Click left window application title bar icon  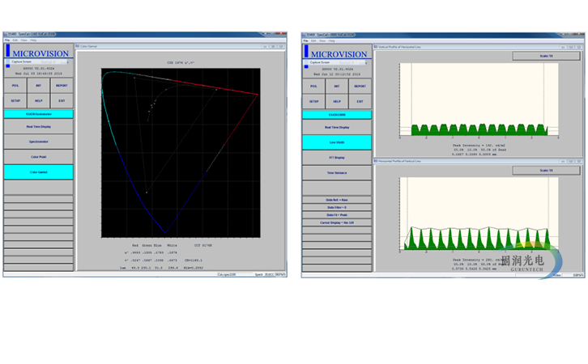pos(6,35)
